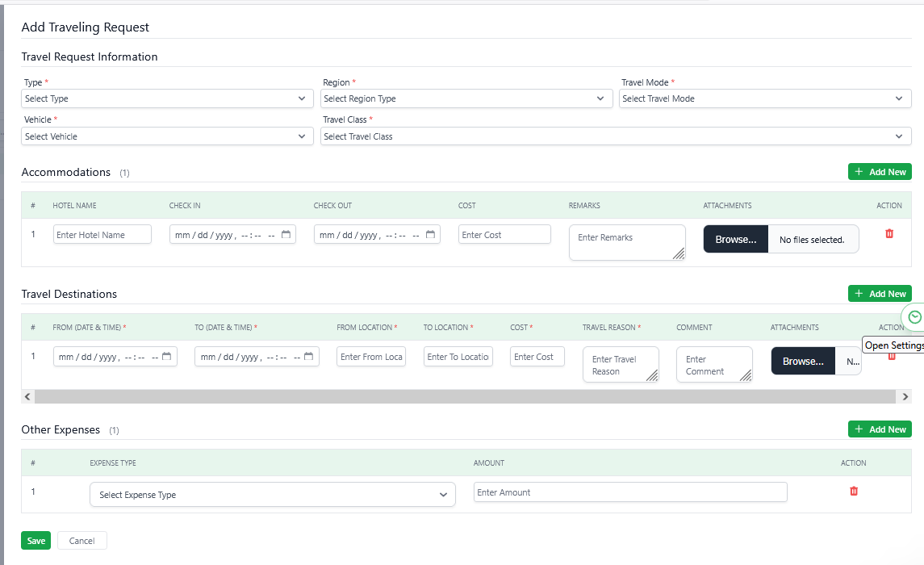Open calendar picker for Check In
Viewport: 924px width, 565px height.
click(x=286, y=235)
